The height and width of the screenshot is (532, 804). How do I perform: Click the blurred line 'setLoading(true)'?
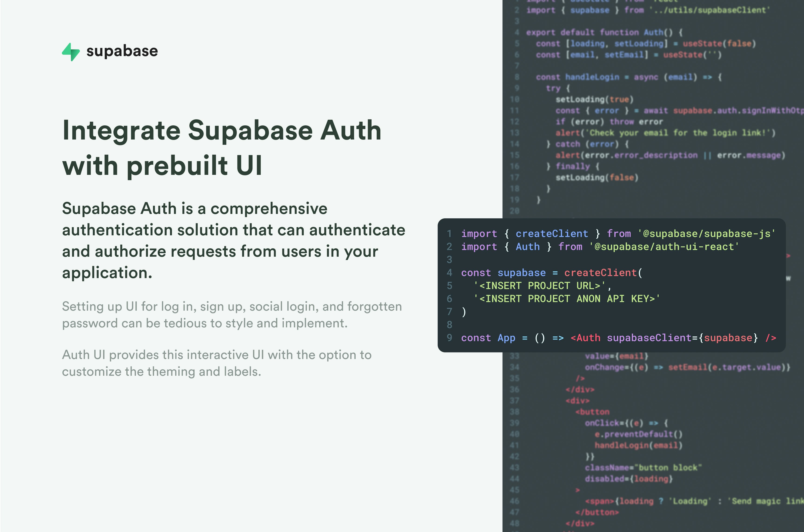coord(594,100)
